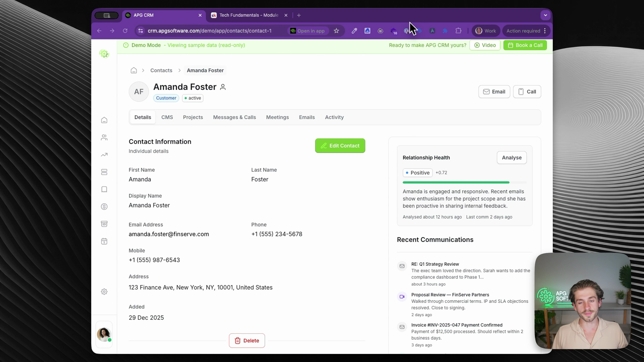The image size is (644, 362).
Task: Open the Contacts people icon in sidebar
Action: (104, 137)
